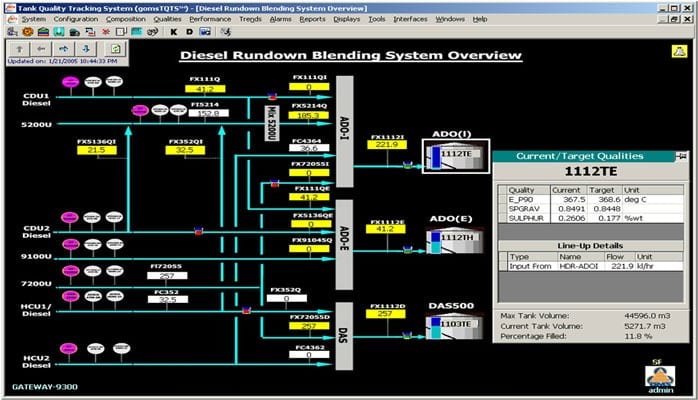698x400 pixels.
Task: Click the Target column header
Action: 605,190
